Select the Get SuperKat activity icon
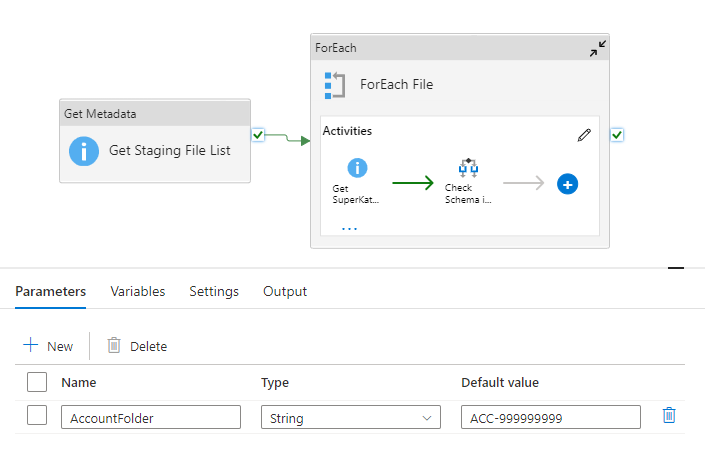 pos(357,168)
